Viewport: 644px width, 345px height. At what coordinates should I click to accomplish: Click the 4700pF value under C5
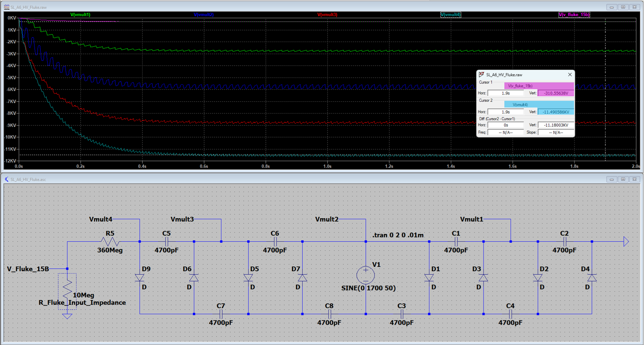pyautogui.click(x=167, y=250)
